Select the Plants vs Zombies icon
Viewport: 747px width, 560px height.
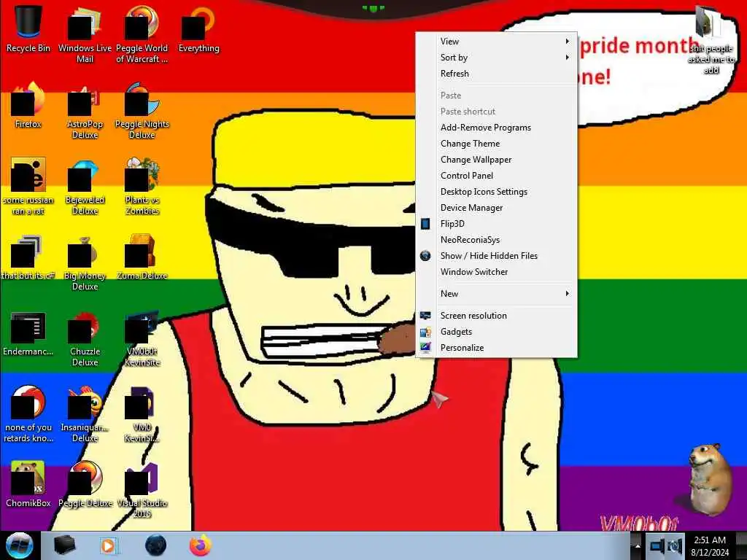click(x=142, y=187)
